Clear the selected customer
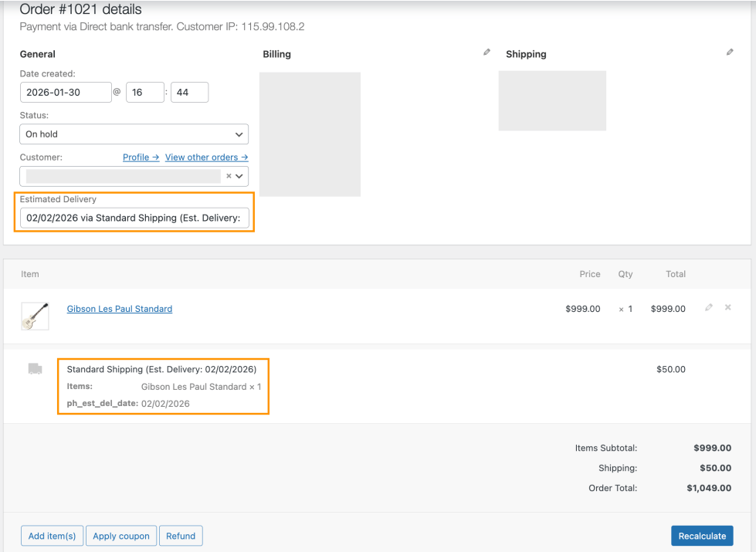Image resolution: width=756 pixels, height=552 pixels. [228, 176]
